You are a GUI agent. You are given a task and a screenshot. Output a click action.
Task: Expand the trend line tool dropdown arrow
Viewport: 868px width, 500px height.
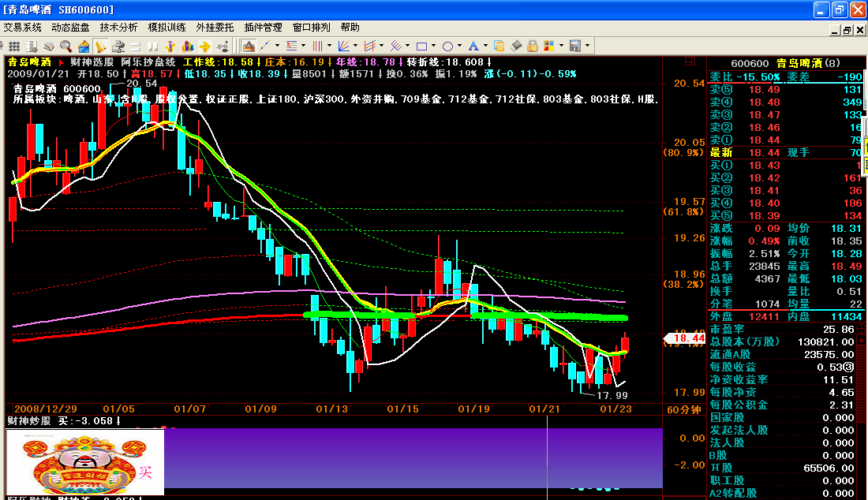click(277, 46)
